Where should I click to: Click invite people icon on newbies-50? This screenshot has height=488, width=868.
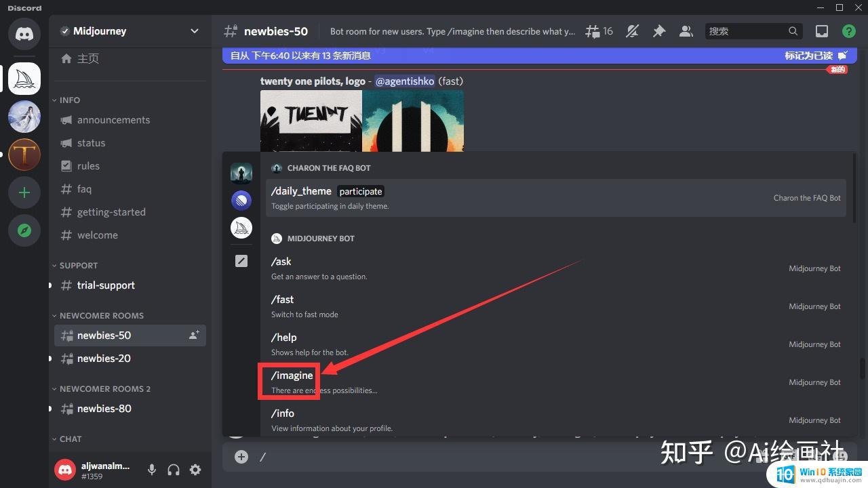click(x=194, y=335)
